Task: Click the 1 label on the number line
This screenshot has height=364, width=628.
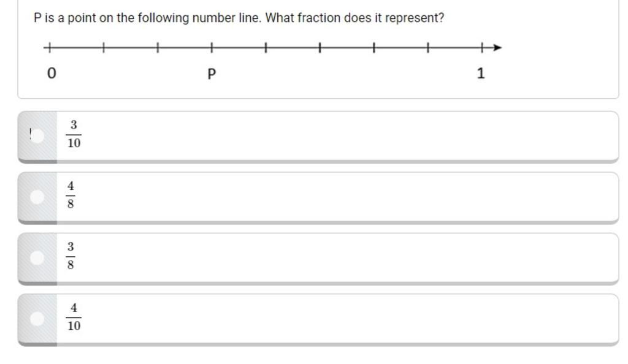Action: tap(481, 73)
